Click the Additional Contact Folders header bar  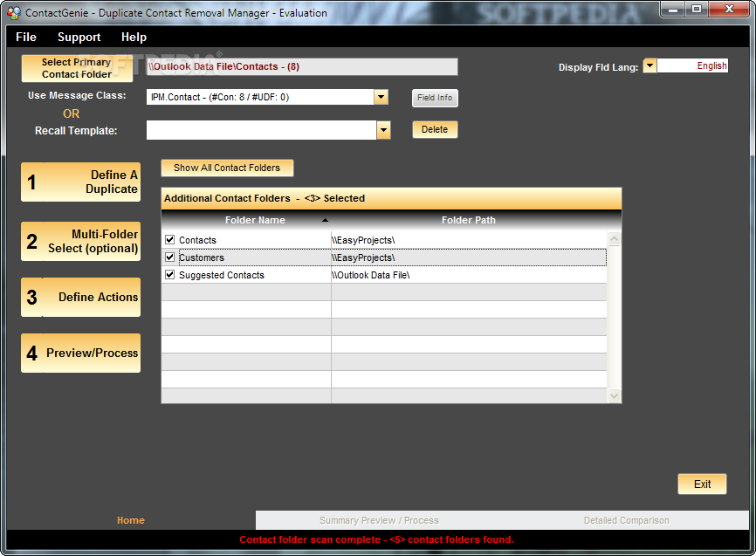click(x=391, y=198)
